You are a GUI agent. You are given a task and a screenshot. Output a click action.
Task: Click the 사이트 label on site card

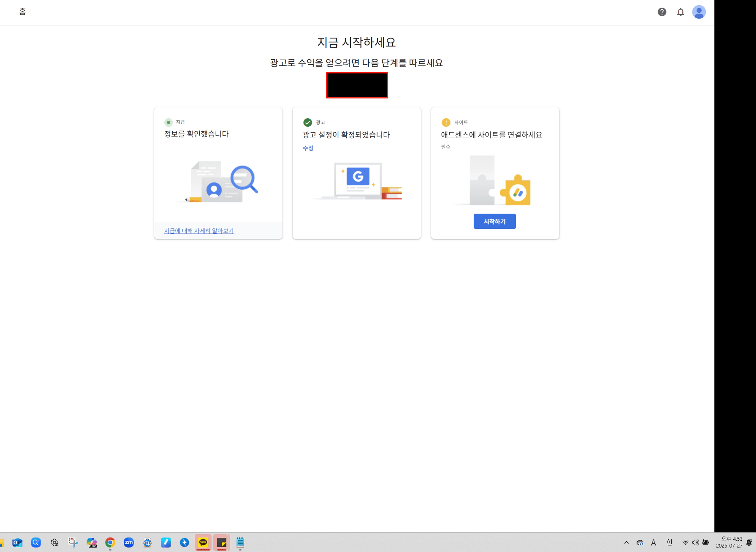[x=461, y=123]
